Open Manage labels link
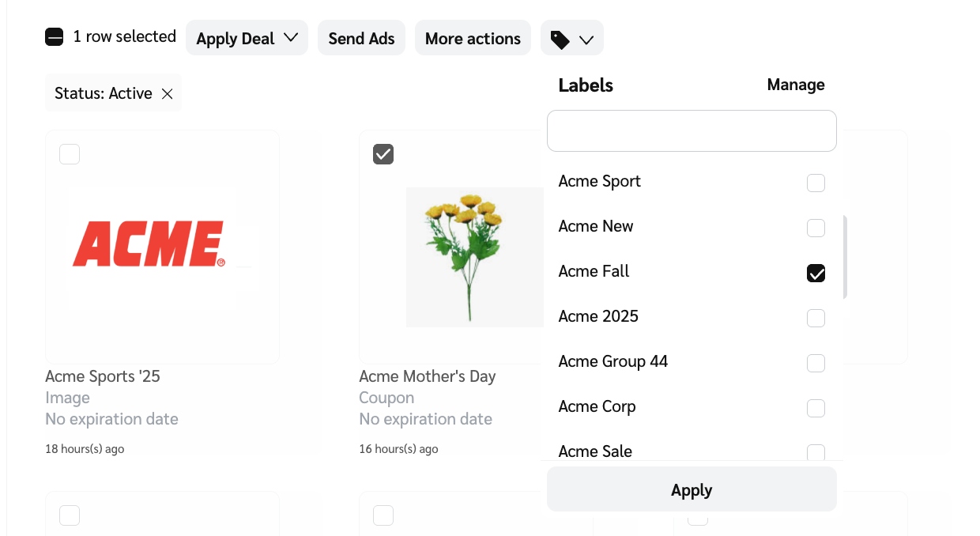980x536 pixels. [x=795, y=85]
